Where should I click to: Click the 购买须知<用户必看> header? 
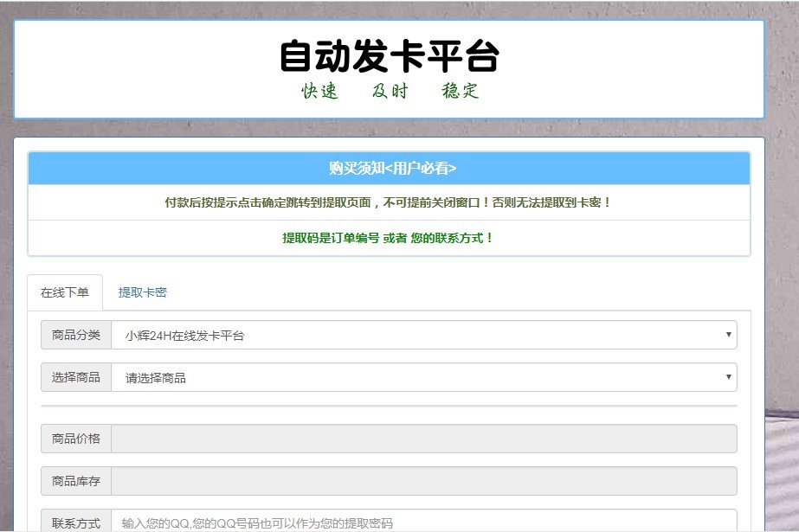(x=390, y=168)
